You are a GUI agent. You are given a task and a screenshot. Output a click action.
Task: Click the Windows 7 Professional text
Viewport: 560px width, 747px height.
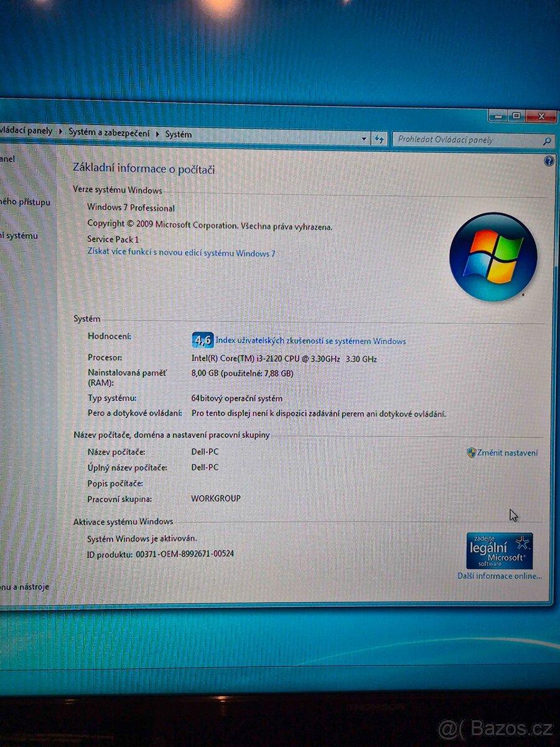click(x=131, y=208)
